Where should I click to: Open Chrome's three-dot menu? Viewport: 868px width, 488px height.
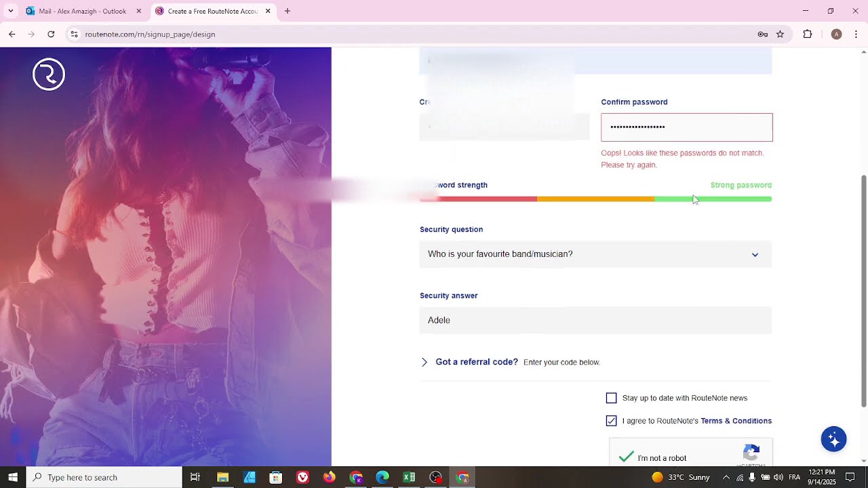(x=856, y=34)
